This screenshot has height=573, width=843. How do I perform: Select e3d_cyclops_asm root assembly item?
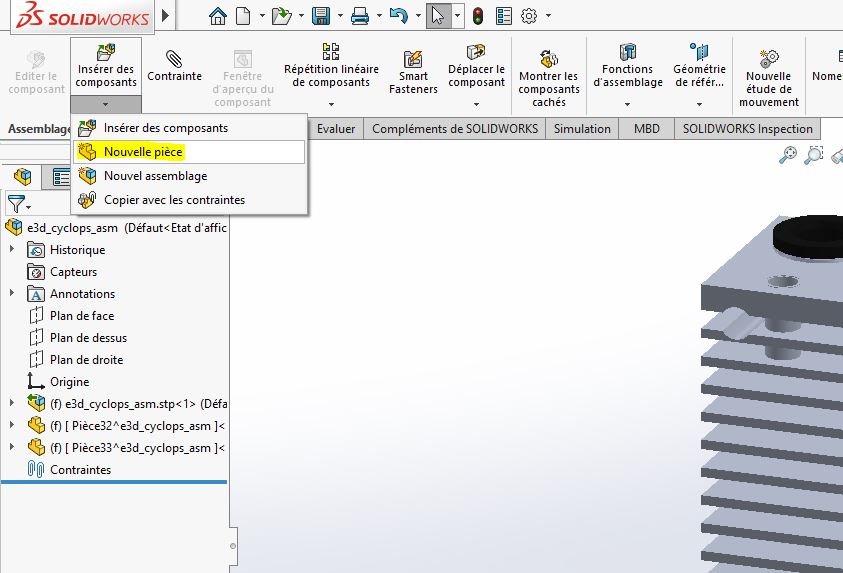[x=116, y=227]
